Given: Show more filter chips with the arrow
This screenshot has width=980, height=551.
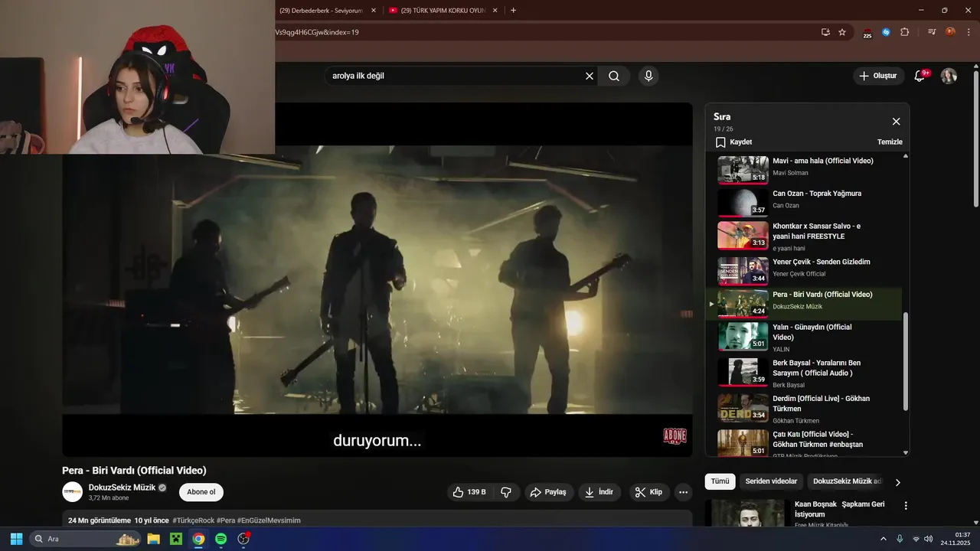Looking at the screenshot, I should tap(898, 482).
